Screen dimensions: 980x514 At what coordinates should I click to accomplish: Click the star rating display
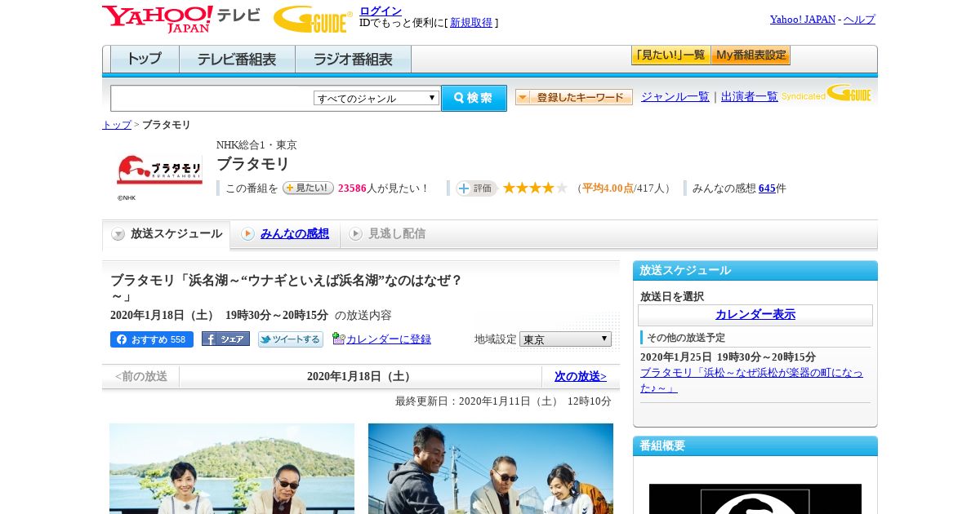[535, 188]
